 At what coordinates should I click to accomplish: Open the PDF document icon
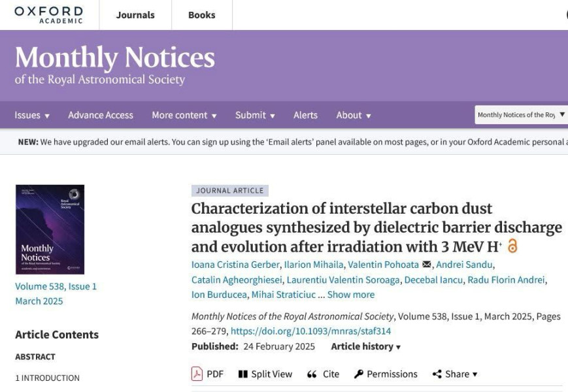(197, 374)
